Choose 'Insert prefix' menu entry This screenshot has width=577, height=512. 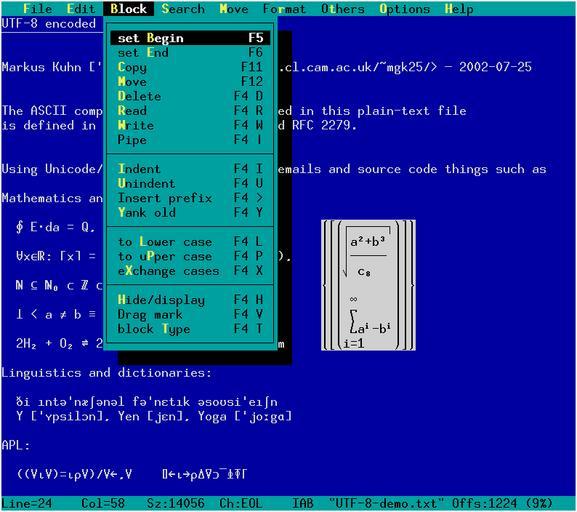click(x=190, y=198)
